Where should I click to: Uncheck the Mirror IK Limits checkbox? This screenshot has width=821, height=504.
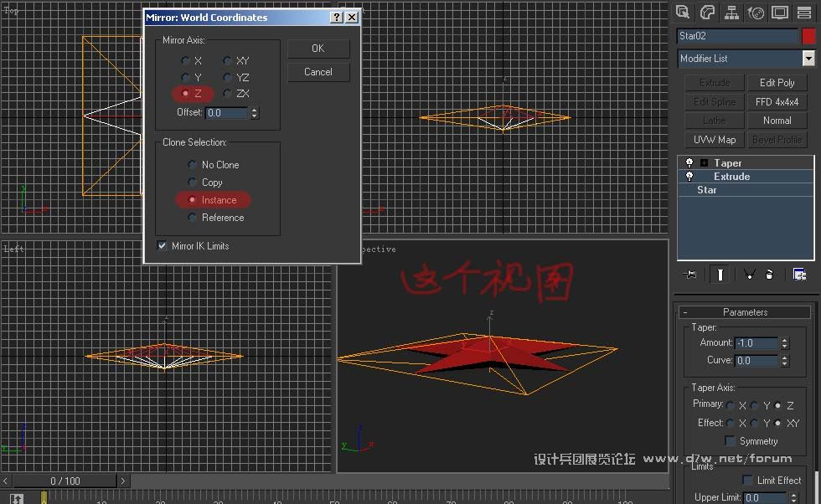[162, 245]
